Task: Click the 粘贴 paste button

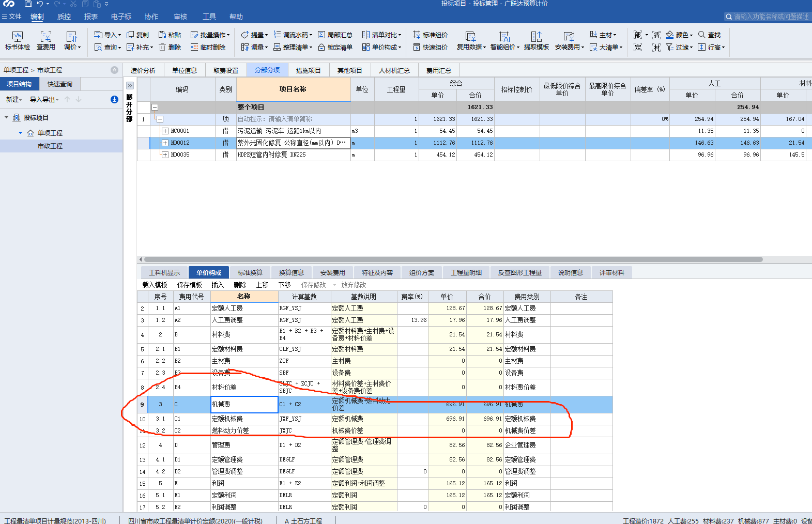Action: [x=170, y=35]
